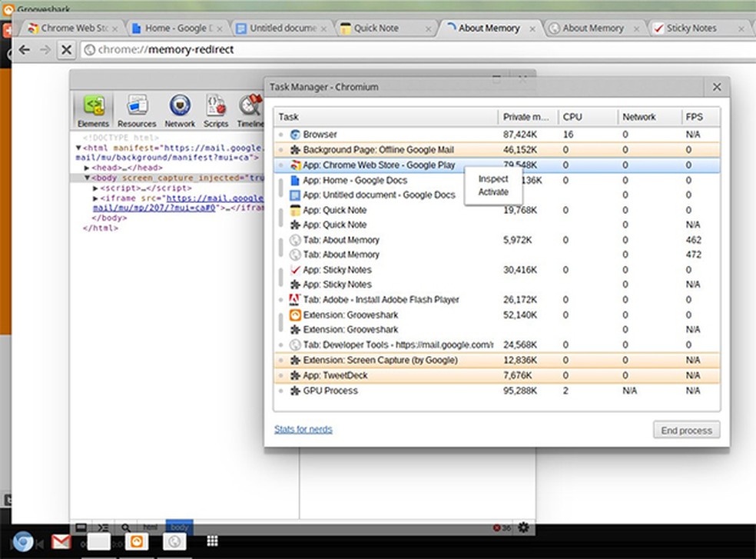Open the Resources panel icon

click(138, 110)
